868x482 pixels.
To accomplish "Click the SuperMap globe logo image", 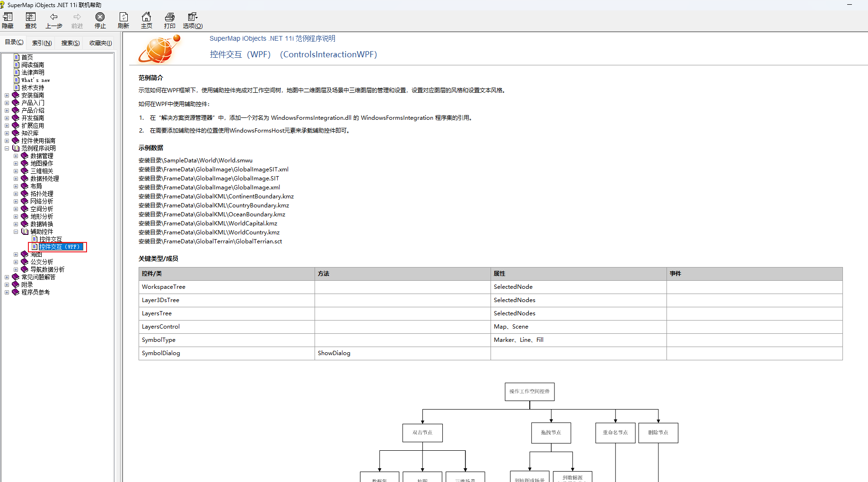I will [x=159, y=49].
